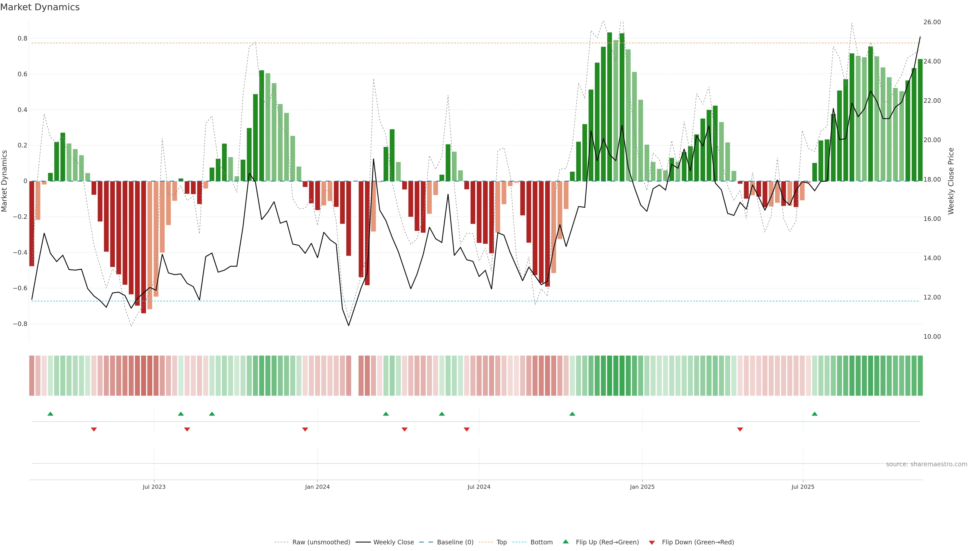
Task: Click the first green flip-up triangle marker
Action: pyautogui.click(x=50, y=414)
